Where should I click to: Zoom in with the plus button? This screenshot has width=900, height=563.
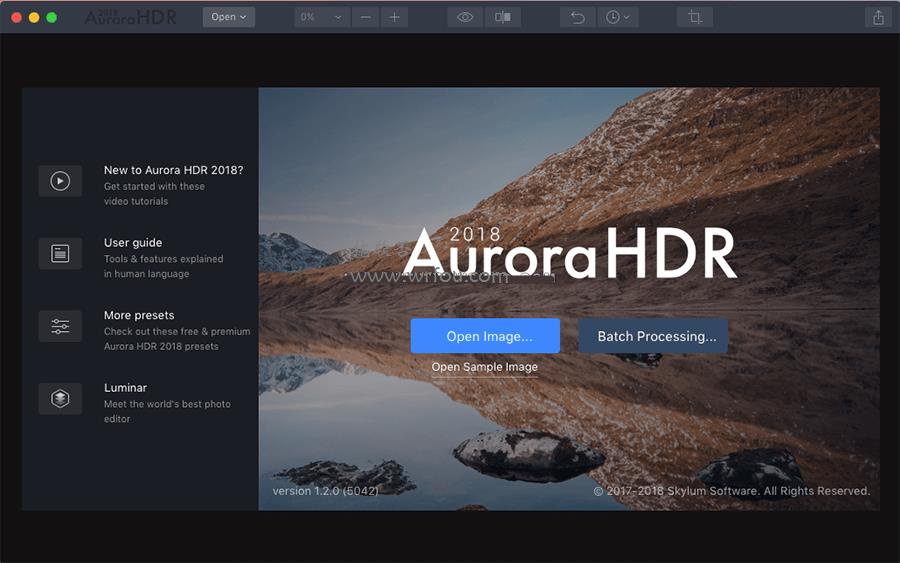pyautogui.click(x=394, y=17)
